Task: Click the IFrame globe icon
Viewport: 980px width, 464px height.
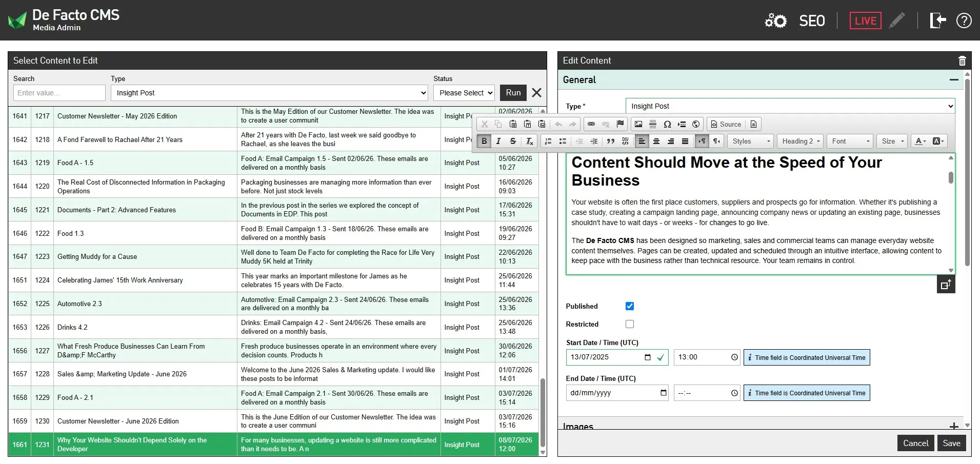Action: tap(696, 124)
